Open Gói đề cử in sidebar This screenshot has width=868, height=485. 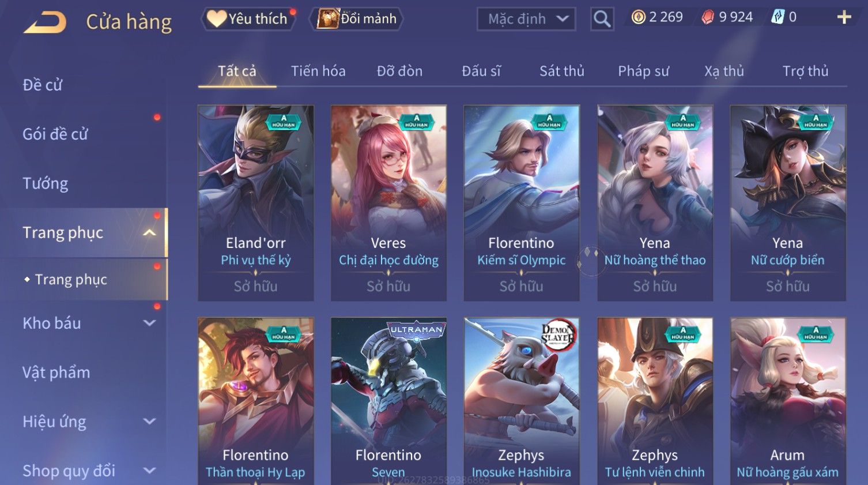coord(55,134)
